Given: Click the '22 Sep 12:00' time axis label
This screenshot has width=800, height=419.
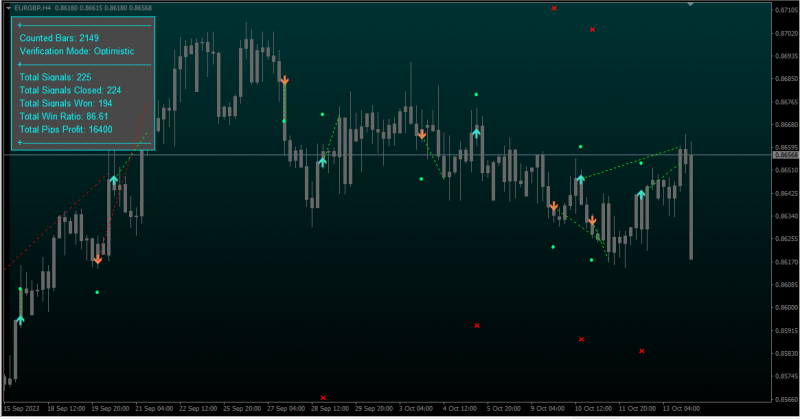Looking at the screenshot, I should tap(198, 409).
